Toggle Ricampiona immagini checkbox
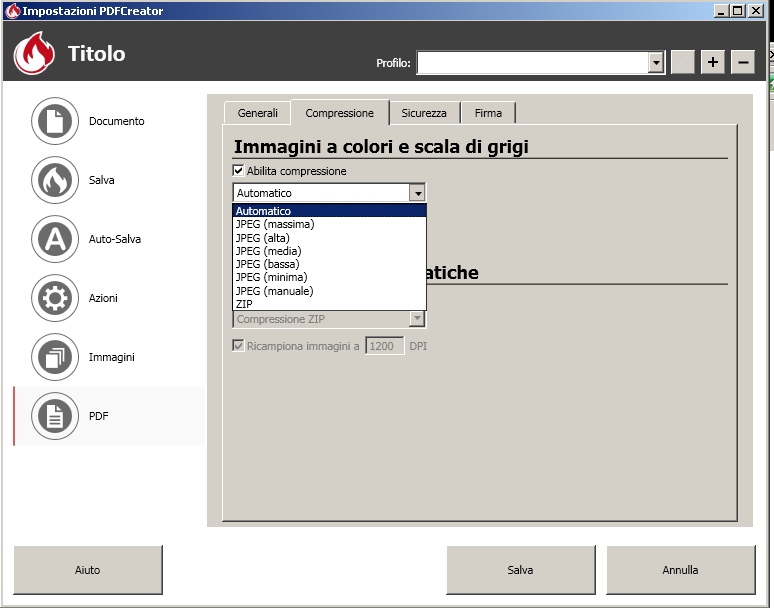 238,345
